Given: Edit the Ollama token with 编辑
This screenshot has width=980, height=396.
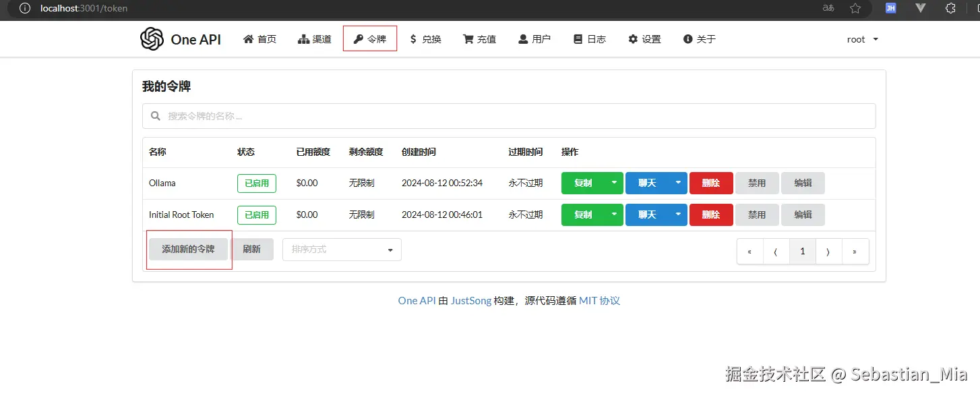Looking at the screenshot, I should pyautogui.click(x=803, y=183).
